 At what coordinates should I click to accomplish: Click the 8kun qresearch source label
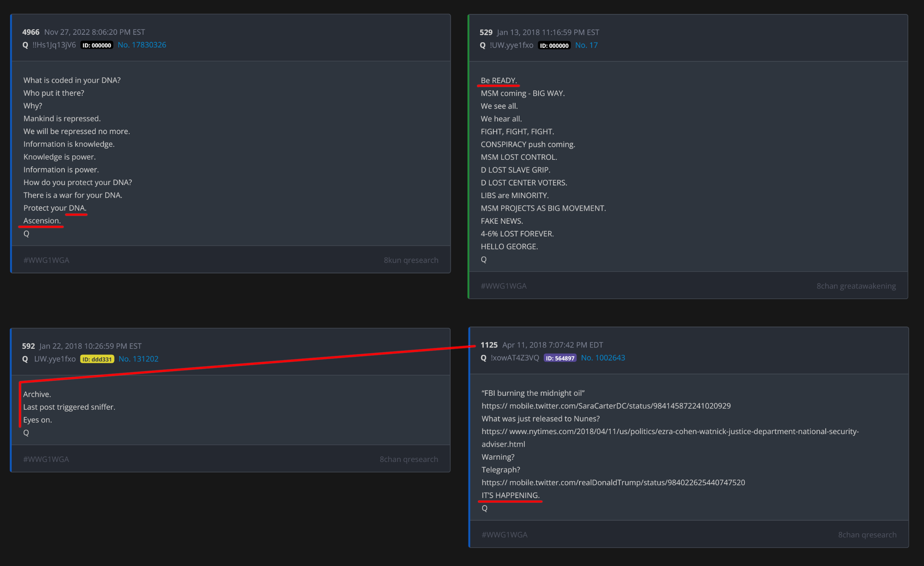411,260
